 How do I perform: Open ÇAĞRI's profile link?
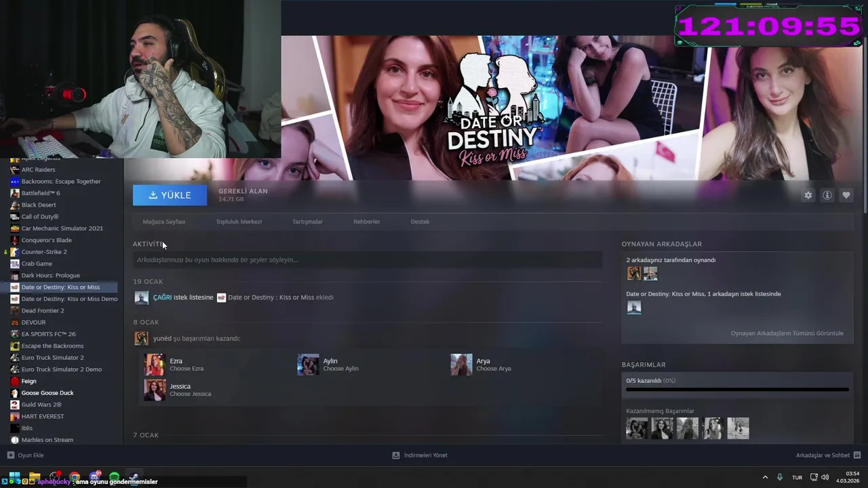162,298
